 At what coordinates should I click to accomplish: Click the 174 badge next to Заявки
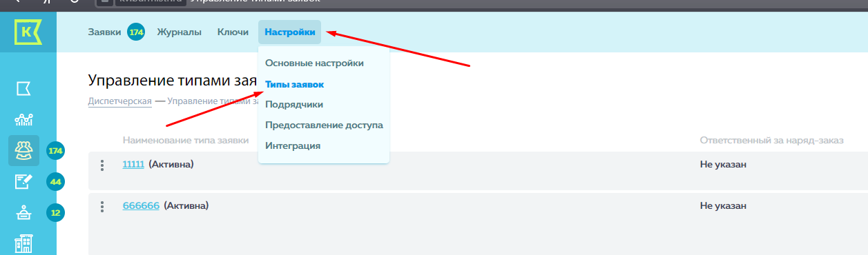(136, 32)
